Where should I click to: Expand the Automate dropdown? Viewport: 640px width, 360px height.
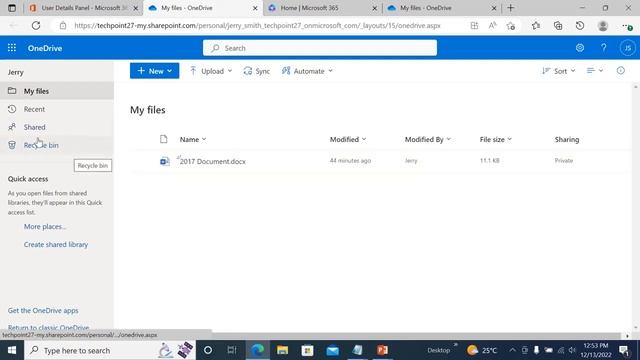pyautogui.click(x=307, y=71)
